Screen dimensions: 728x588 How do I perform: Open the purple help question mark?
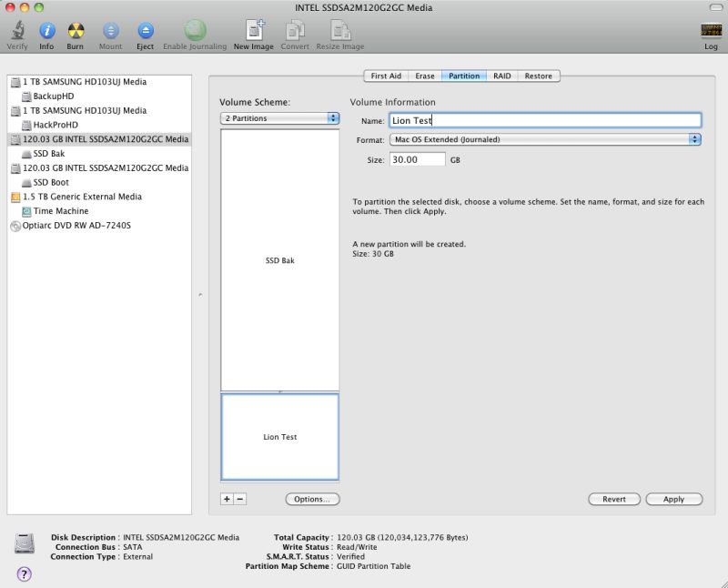click(25, 574)
